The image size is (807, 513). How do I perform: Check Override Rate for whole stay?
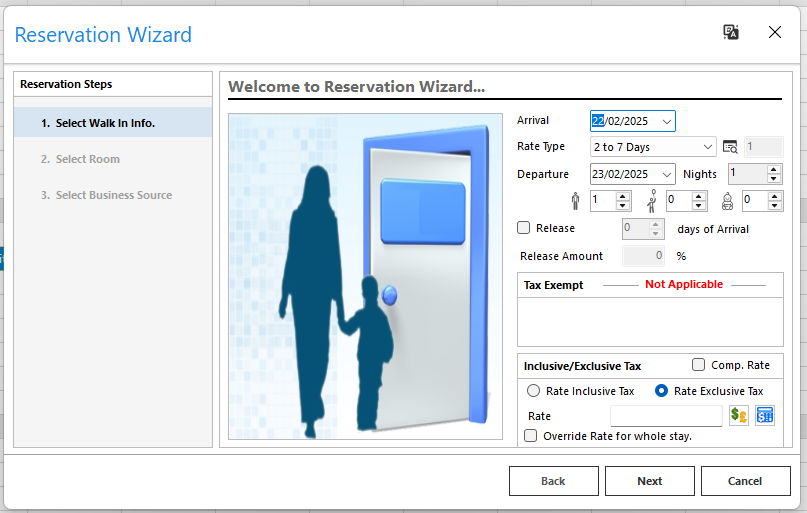tap(531, 436)
